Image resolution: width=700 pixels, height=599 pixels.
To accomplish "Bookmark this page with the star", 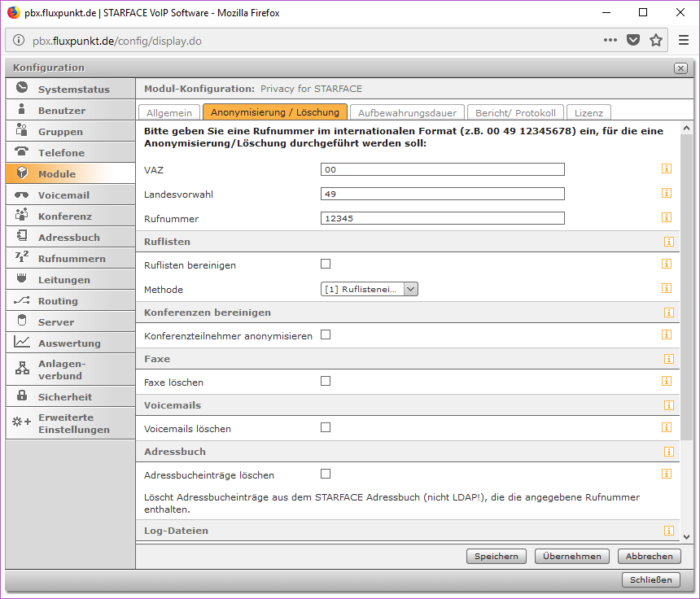I will (x=656, y=40).
